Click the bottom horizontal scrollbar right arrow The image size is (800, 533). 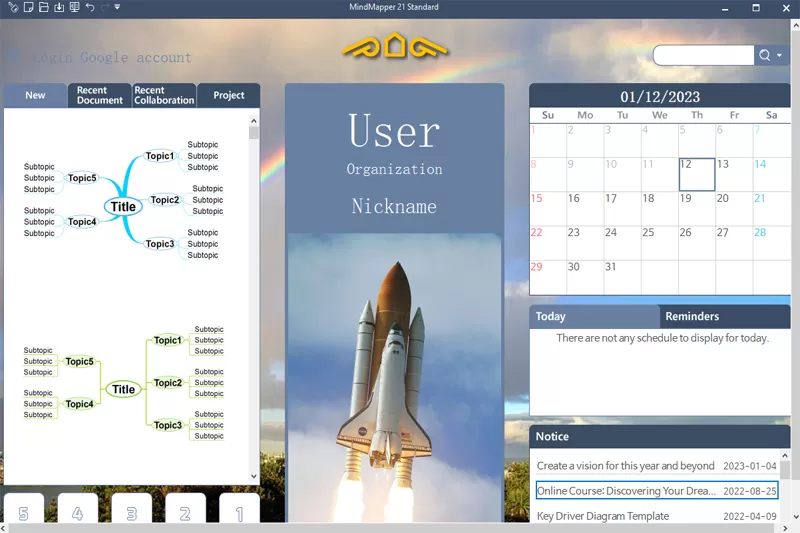[x=785, y=528]
